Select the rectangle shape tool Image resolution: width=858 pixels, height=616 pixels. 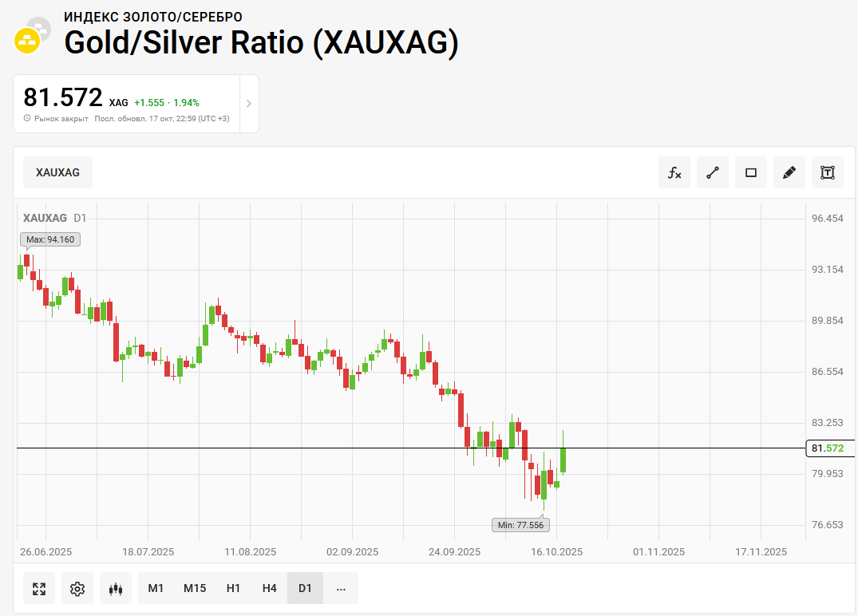[751, 172]
